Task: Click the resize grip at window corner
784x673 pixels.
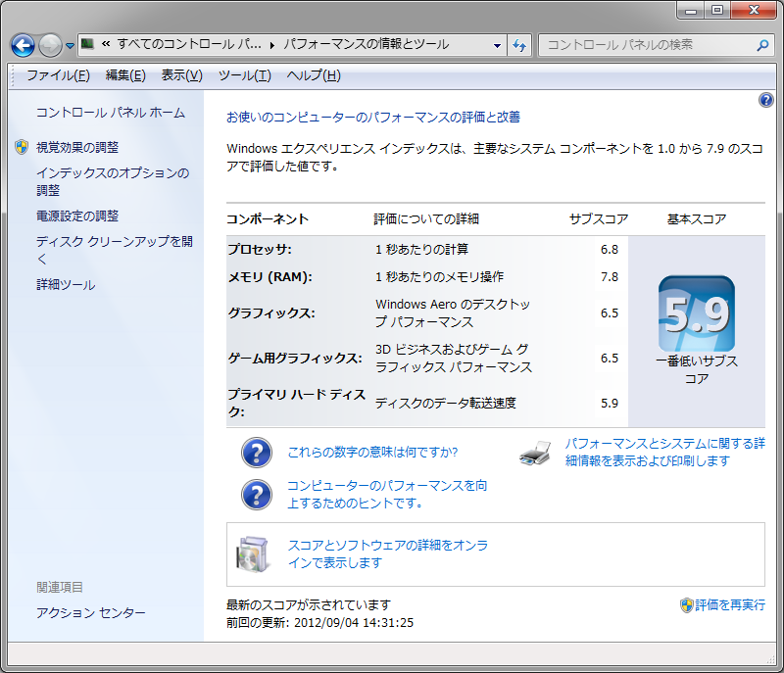Action: pos(771,660)
